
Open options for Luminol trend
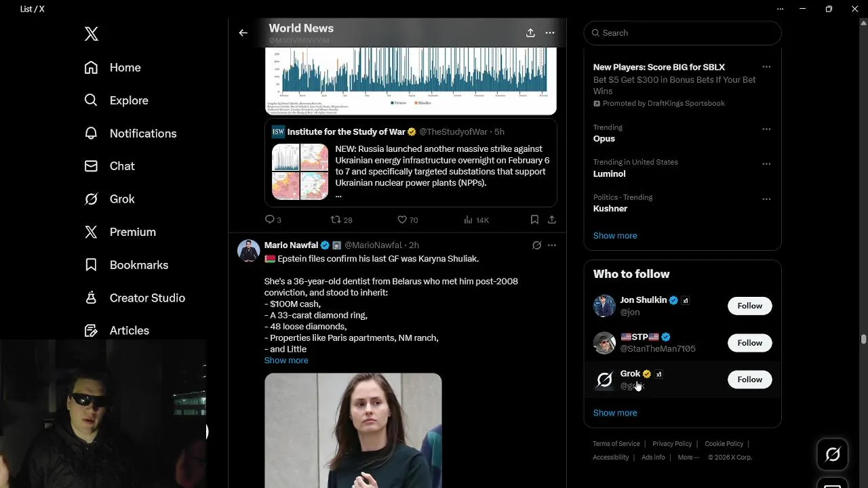pos(766,164)
